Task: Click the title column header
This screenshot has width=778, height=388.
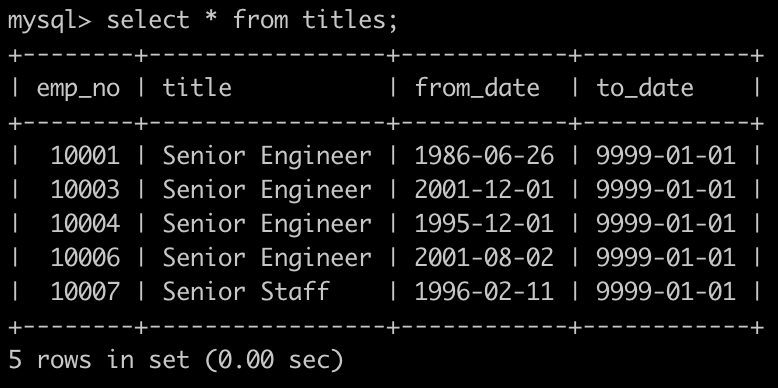Action: (x=197, y=88)
